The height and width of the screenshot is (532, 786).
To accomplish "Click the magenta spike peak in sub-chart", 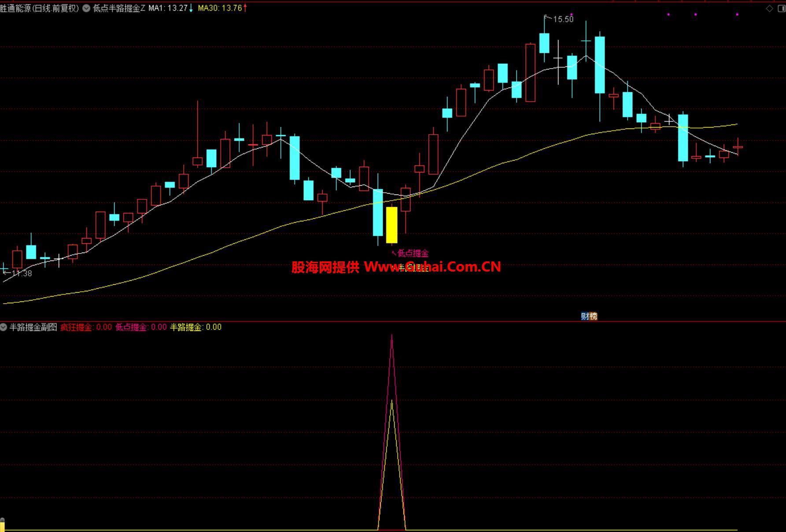I will coord(392,336).
